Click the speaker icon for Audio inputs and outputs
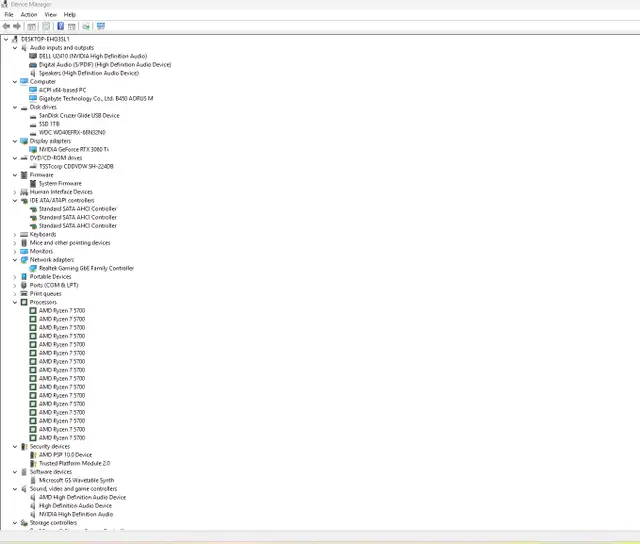 pos(24,48)
